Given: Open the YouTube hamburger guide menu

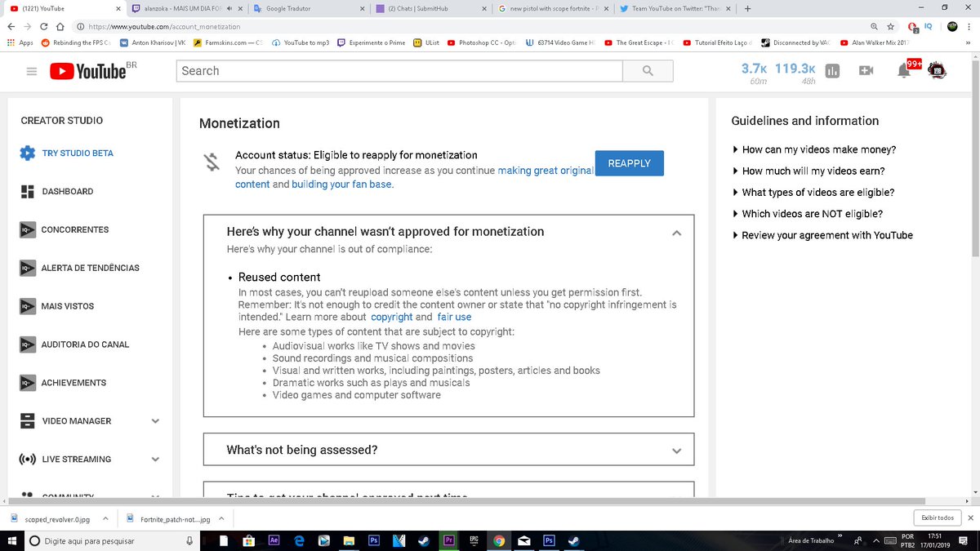Looking at the screenshot, I should pos(32,72).
